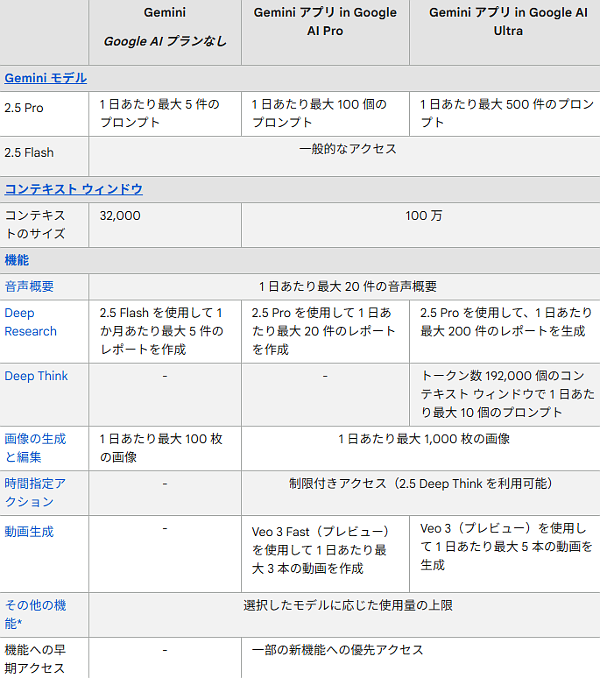This screenshot has width=600, height=678.
Task: Click the コンテキスト ウィンドウ section link
Action: click(74, 189)
